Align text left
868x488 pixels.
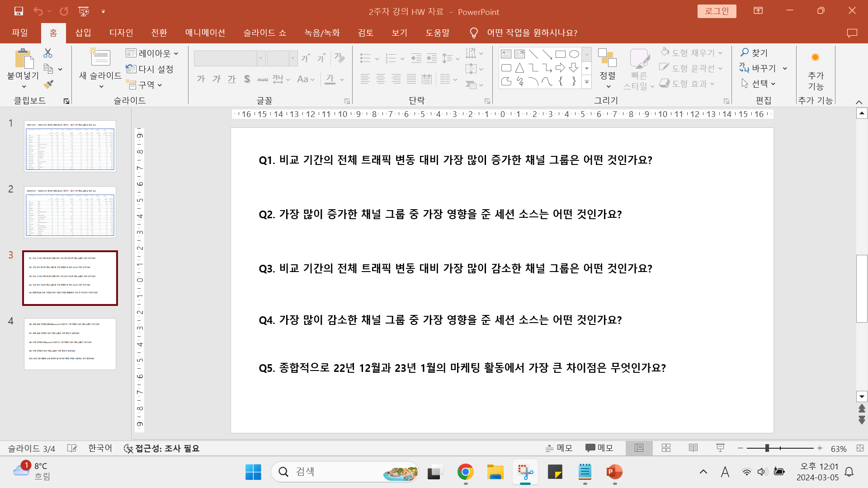tap(365, 80)
